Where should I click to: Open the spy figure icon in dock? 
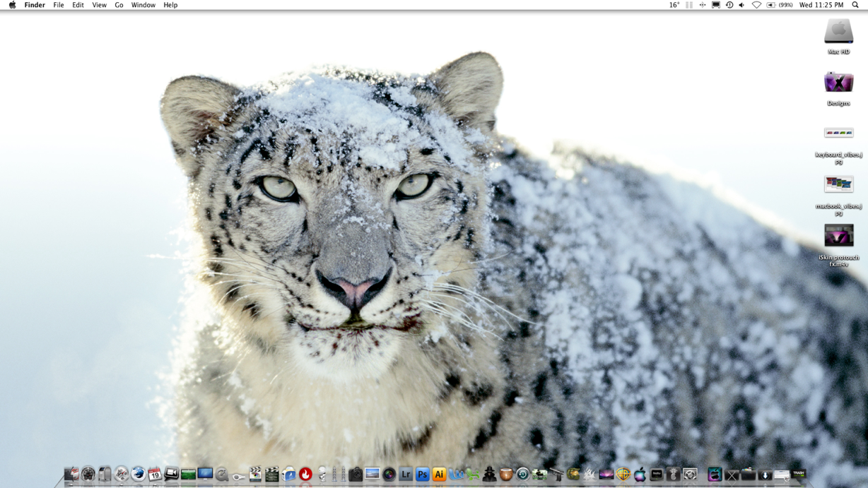tap(489, 475)
